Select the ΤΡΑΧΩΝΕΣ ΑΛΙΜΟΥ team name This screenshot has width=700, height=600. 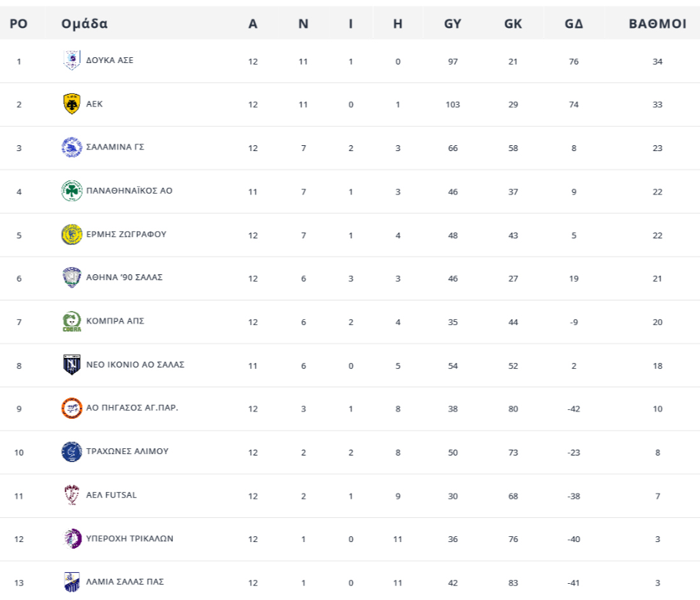[x=128, y=451]
